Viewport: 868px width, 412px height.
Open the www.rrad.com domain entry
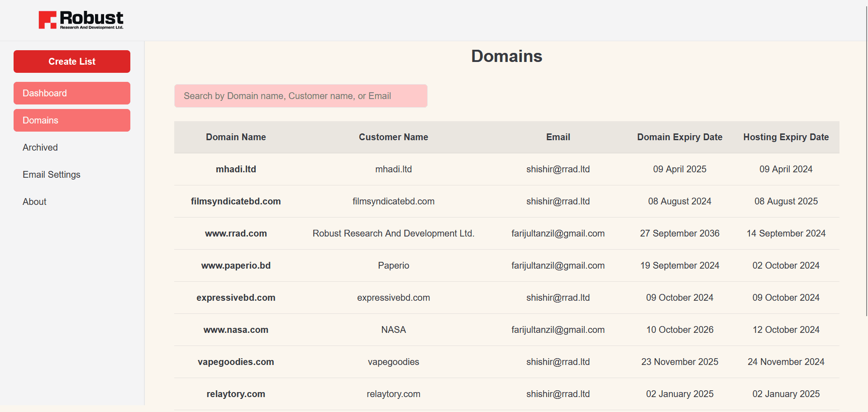[x=236, y=233]
